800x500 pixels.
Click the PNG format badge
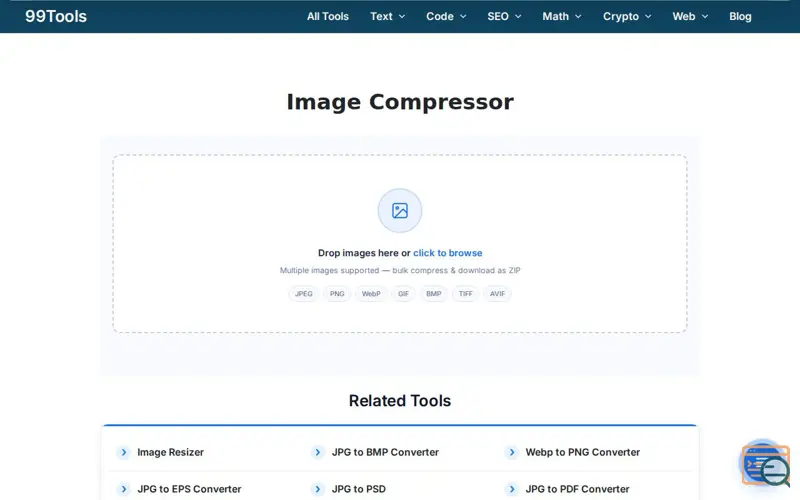pyautogui.click(x=337, y=294)
